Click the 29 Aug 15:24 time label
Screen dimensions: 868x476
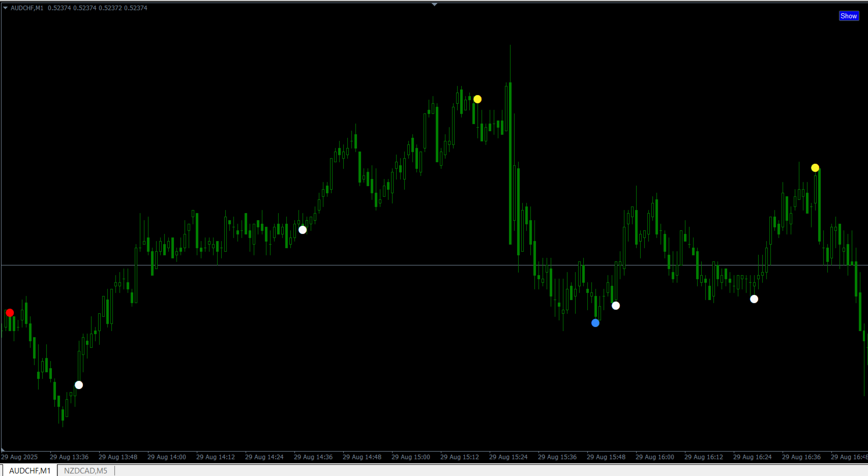click(508, 457)
